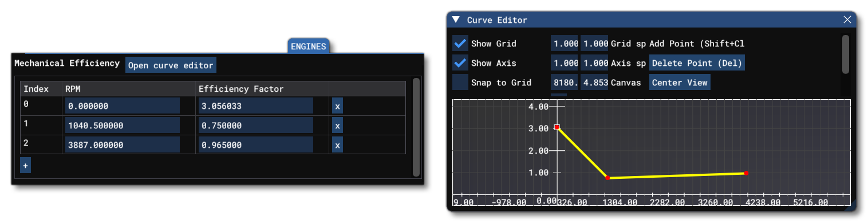Viewport: 868px width, 223px height.
Task: Collapse the Curve Editor window triangle
Action: (x=456, y=19)
